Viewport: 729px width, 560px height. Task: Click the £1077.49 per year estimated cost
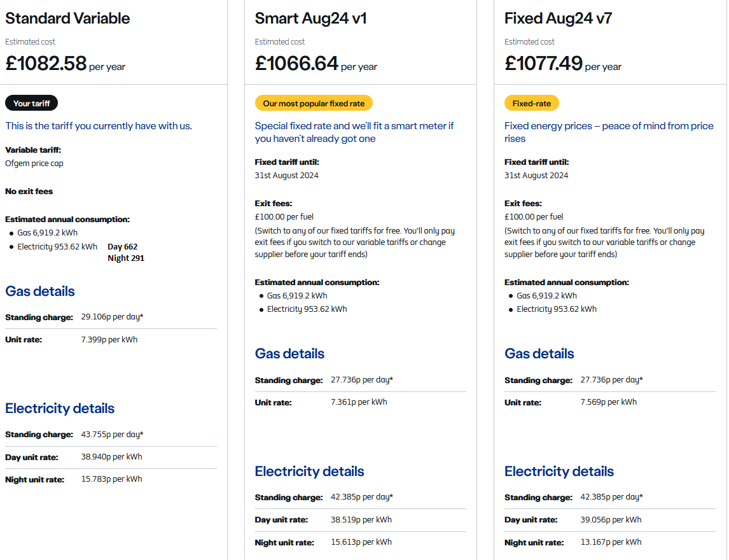[x=562, y=64]
